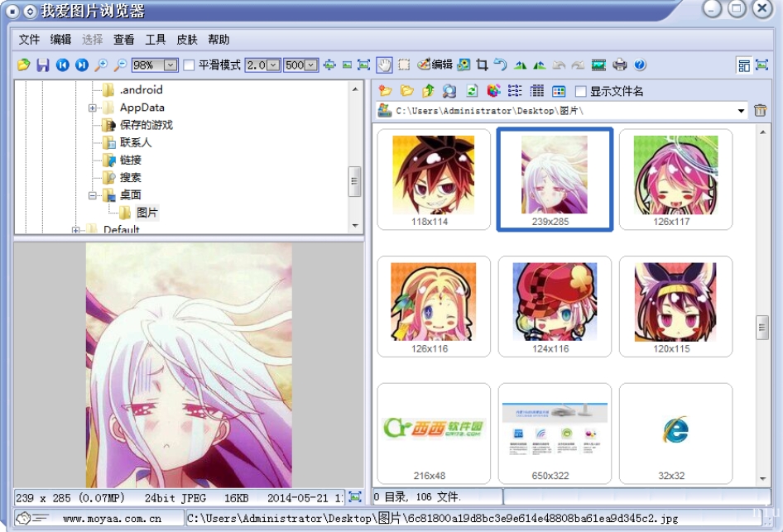The height and width of the screenshot is (532, 783).
Task: Refresh the thumbnail list
Action: coord(472,91)
